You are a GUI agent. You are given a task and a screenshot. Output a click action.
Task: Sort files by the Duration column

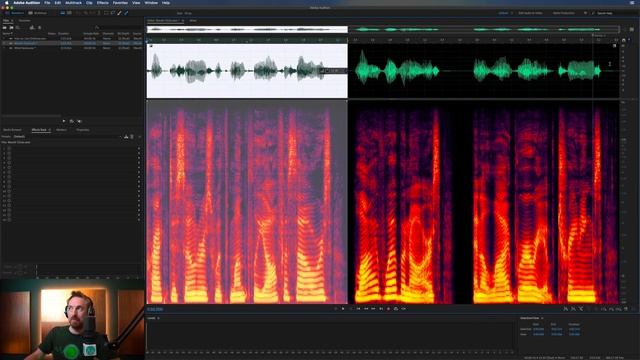[63, 33]
